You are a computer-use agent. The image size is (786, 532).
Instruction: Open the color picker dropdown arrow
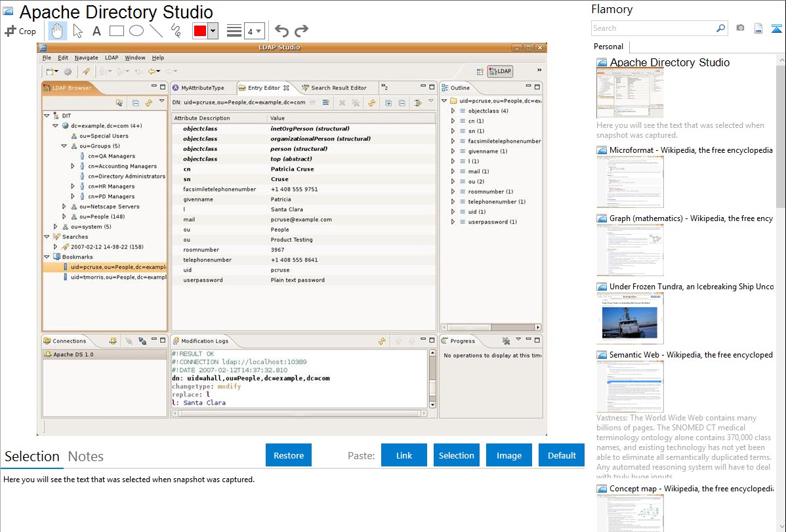pyautogui.click(x=213, y=31)
